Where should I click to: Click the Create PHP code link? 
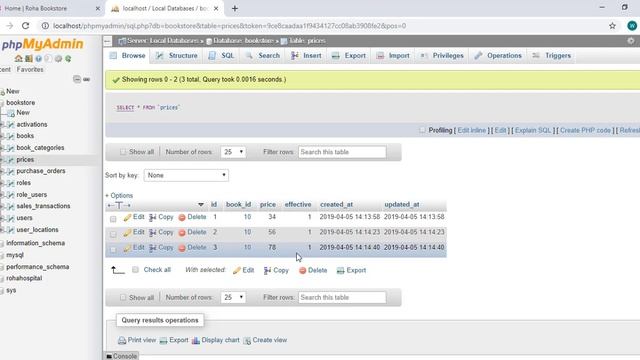coord(585,130)
